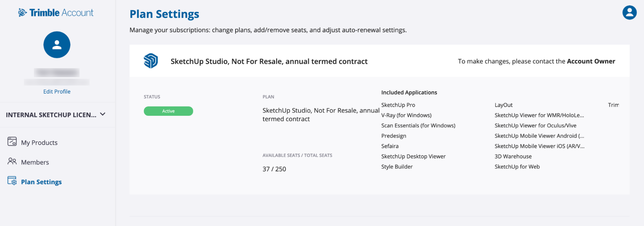Click the Trimble Account wordmark
Screen dimensions: 644x226
[61, 13]
